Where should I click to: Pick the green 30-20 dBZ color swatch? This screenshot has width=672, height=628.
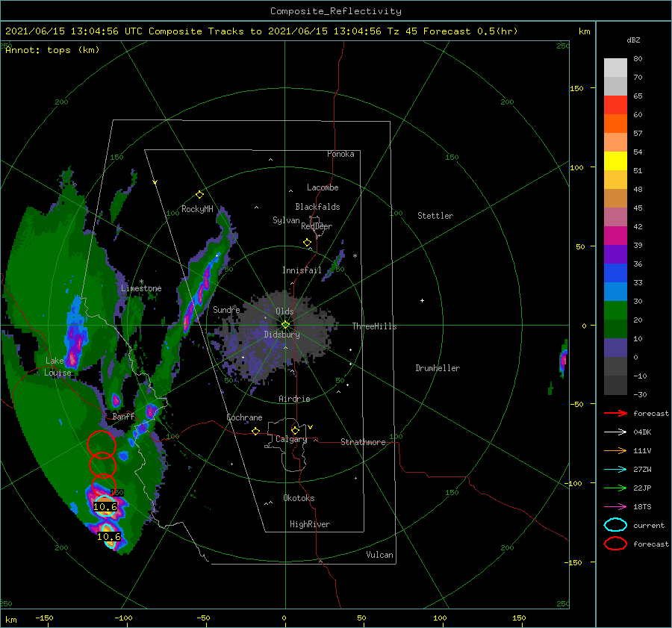coord(615,311)
